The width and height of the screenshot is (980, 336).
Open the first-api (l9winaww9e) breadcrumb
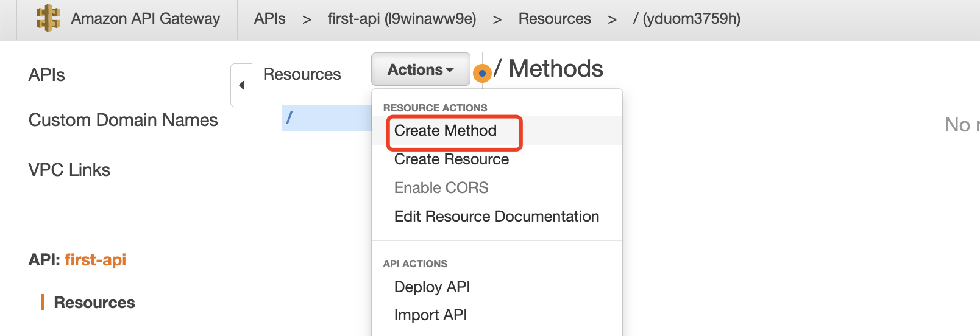[402, 19]
